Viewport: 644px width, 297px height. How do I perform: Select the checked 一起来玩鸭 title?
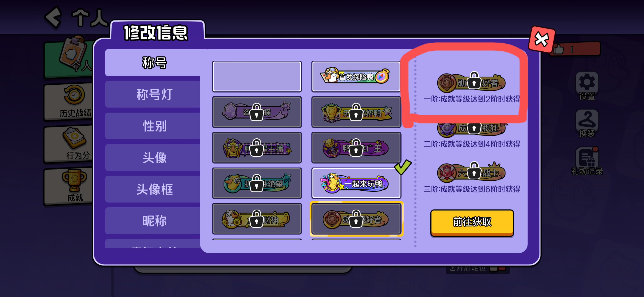click(x=356, y=183)
